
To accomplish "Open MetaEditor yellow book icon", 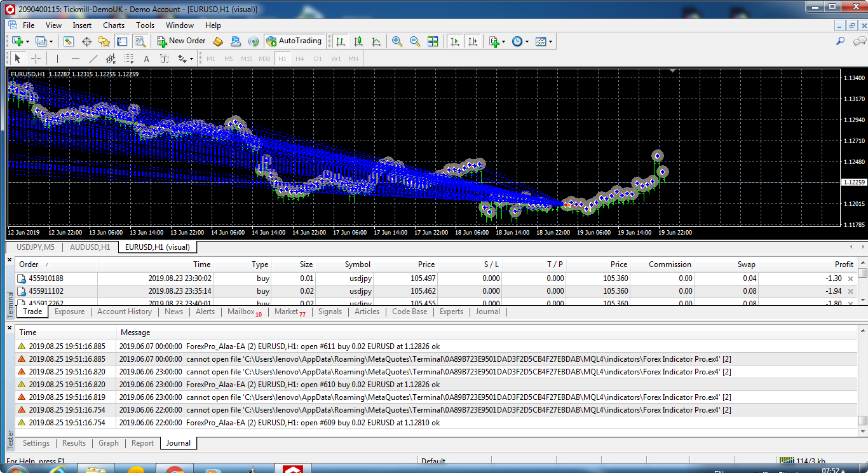I will pos(218,41).
